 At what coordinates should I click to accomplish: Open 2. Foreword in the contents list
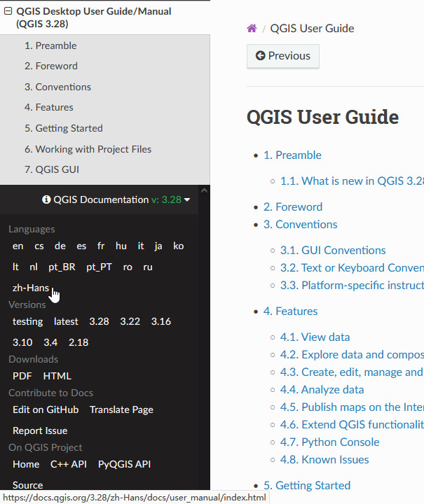tap(293, 207)
